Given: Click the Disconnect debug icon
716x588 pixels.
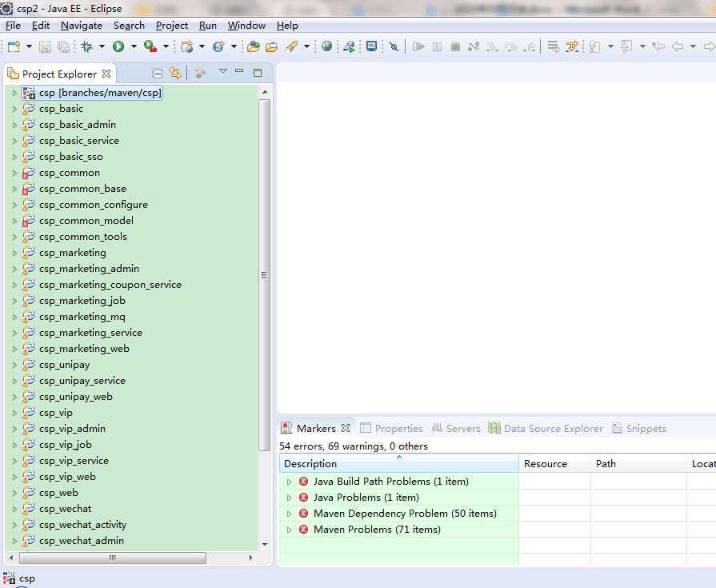Looking at the screenshot, I should click(474, 46).
